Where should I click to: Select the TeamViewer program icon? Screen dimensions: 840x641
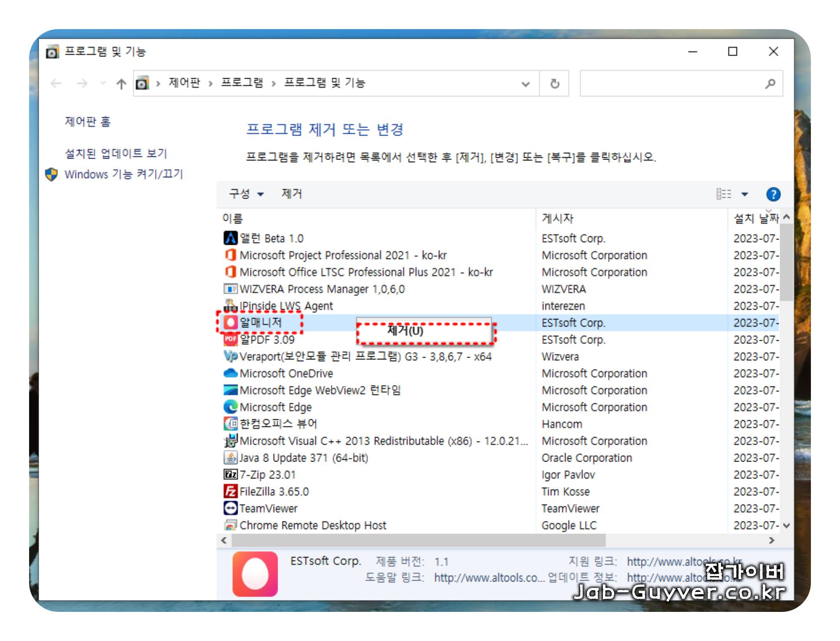click(230, 508)
